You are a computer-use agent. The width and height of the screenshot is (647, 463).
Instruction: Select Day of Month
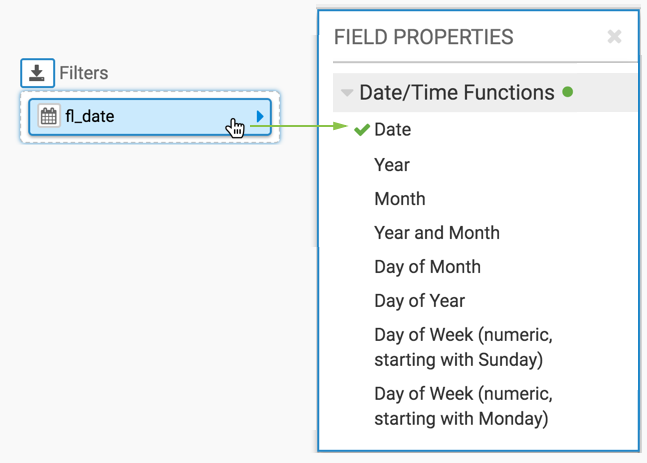pyautogui.click(x=427, y=267)
